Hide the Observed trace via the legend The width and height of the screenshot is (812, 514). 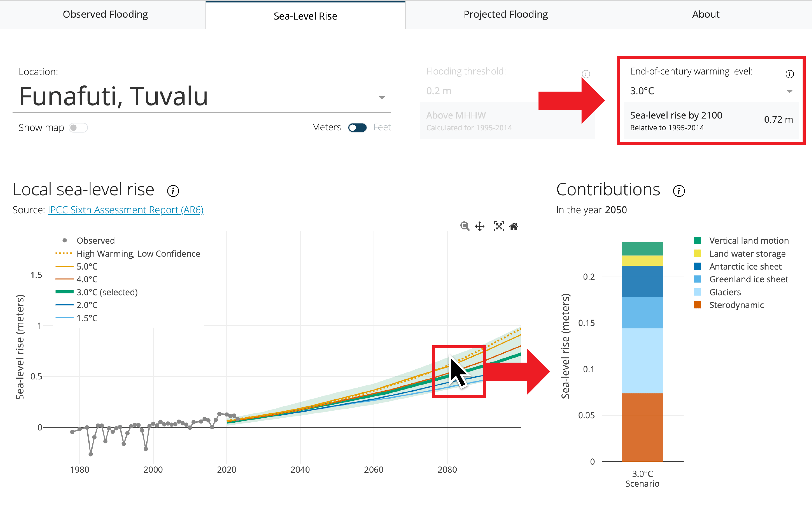96,240
